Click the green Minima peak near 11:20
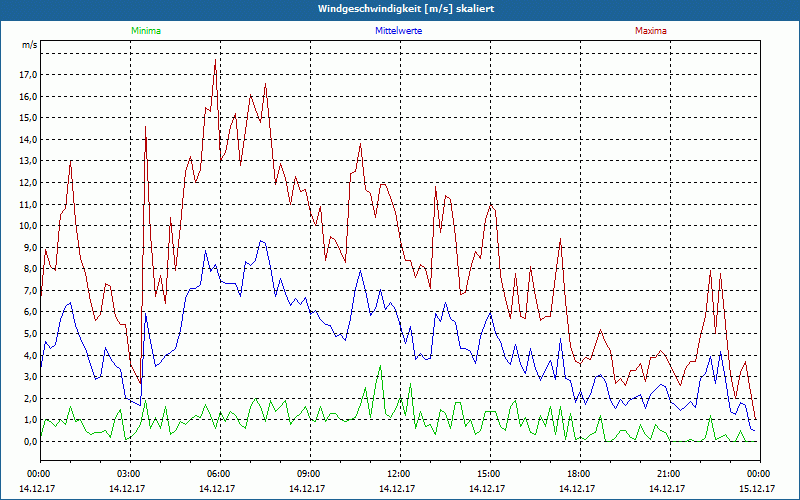Image resolution: width=800 pixels, height=500 pixels. [x=380, y=366]
